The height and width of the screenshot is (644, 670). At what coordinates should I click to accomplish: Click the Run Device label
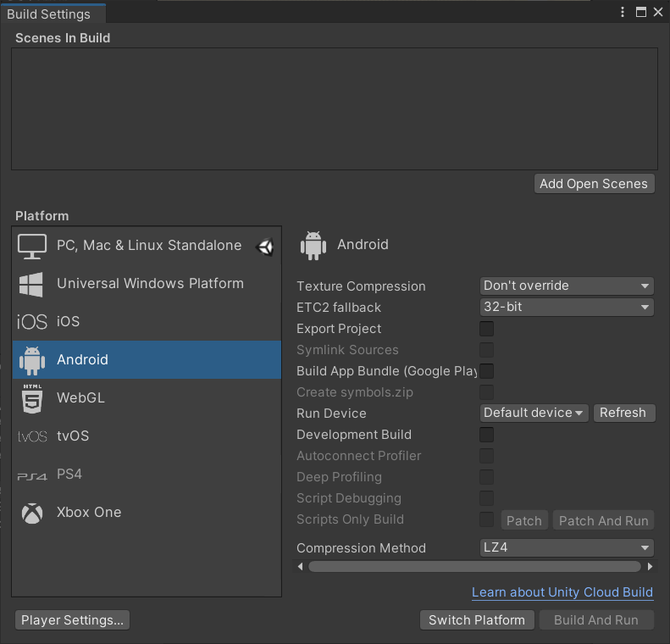pyautogui.click(x=331, y=414)
